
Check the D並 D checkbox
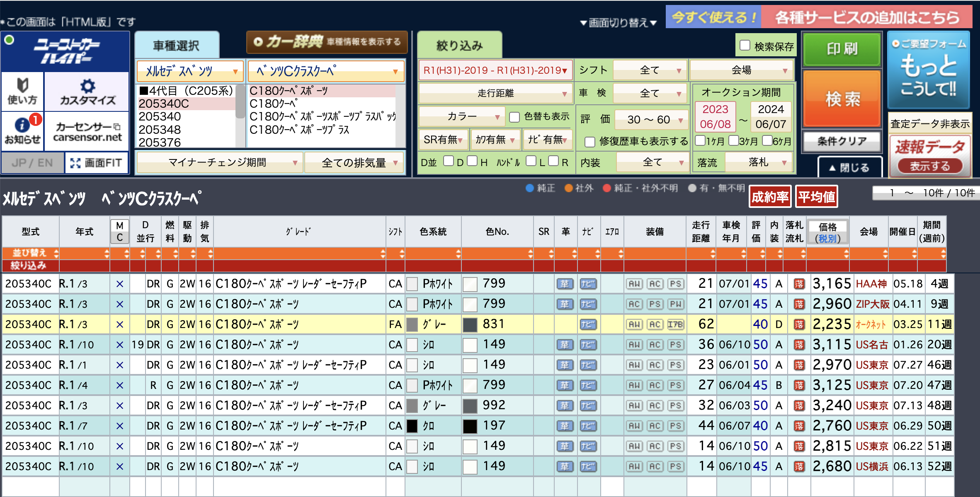tap(448, 161)
